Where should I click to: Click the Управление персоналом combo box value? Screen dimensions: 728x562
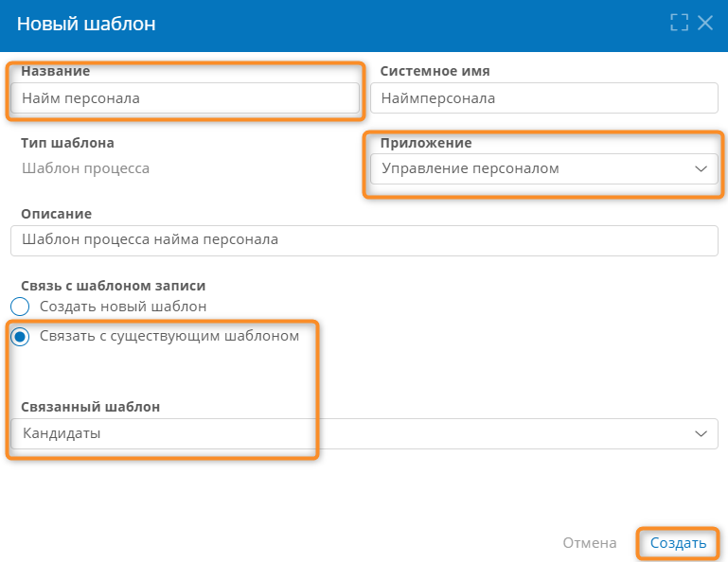[x=544, y=169]
